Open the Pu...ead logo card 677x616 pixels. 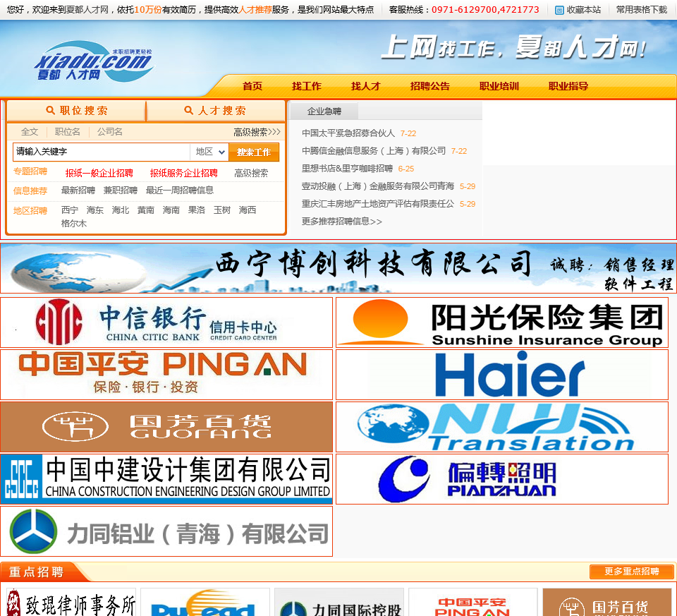click(x=205, y=602)
